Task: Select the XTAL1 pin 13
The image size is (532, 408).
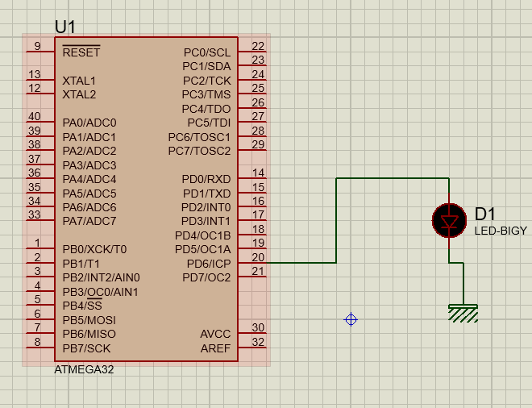Action: (39, 80)
